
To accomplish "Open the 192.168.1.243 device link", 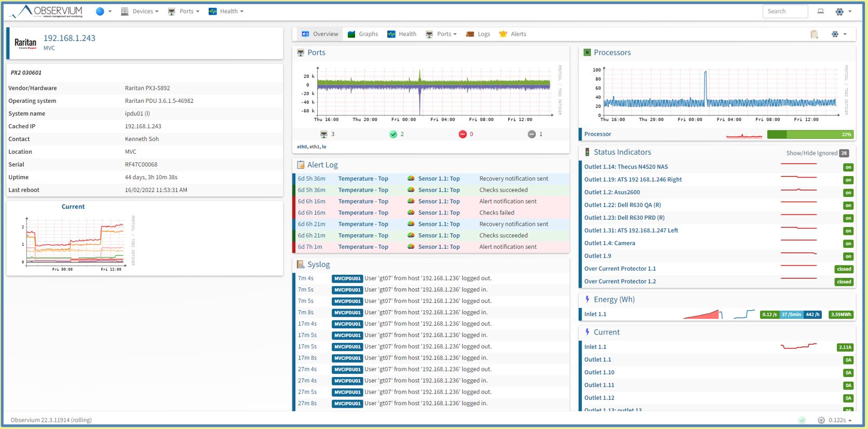I will (69, 38).
